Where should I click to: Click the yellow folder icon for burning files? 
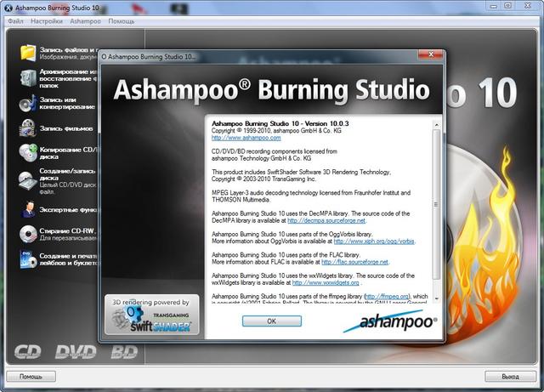(x=28, y=53)
